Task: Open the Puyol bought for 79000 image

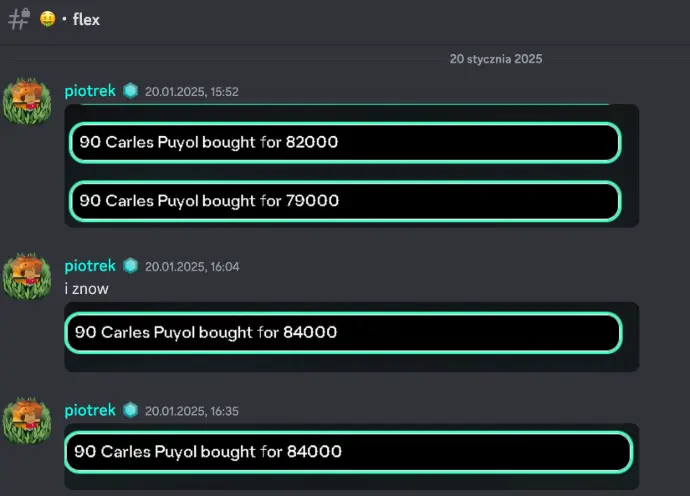Action: pyautogui.click(x=345, y=201)
